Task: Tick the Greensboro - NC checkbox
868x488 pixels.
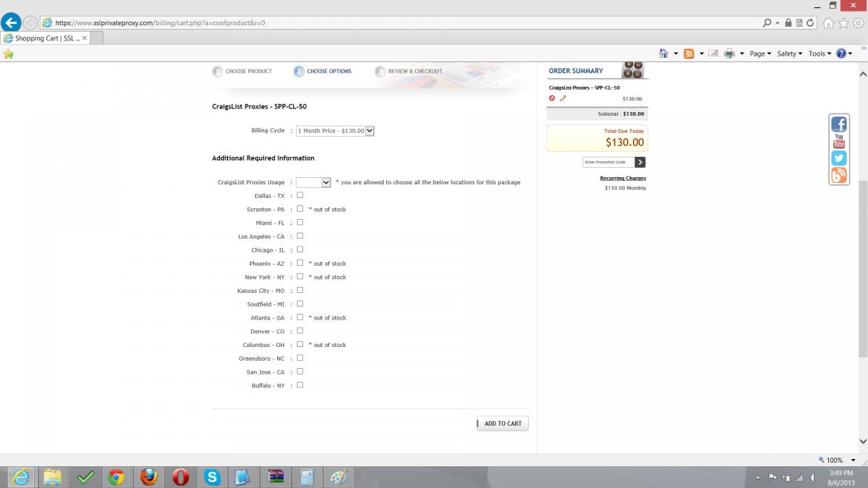Action: (x=300, y=358)
